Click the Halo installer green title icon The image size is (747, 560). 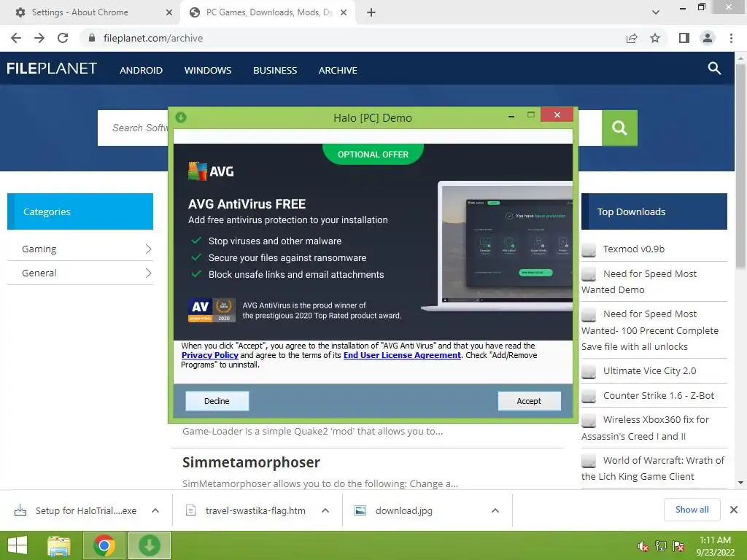181,117
